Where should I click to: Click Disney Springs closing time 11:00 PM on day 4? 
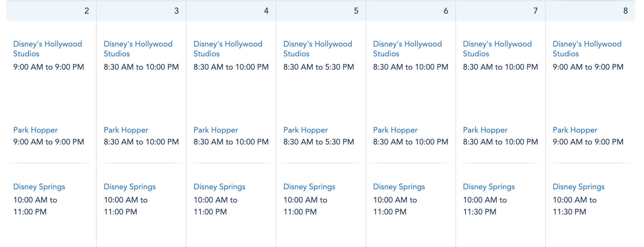tap(210, 212)
